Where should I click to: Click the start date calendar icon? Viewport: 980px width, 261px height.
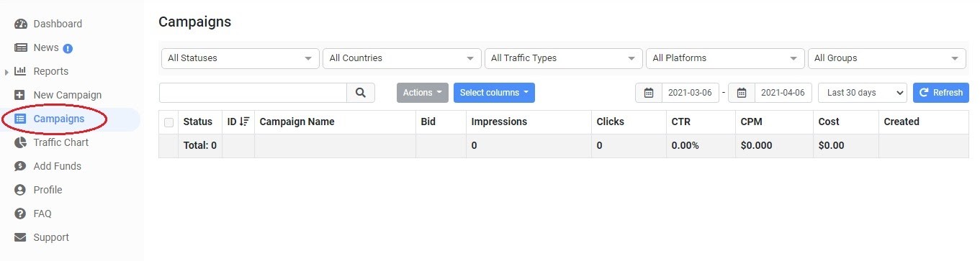[x=649, y=93]
